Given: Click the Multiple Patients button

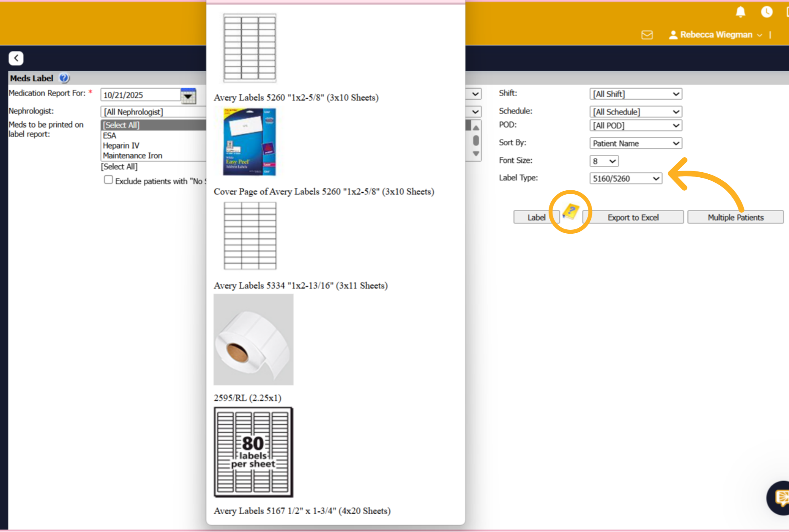Looking at the screenshot, I should [x=735, y=217].
